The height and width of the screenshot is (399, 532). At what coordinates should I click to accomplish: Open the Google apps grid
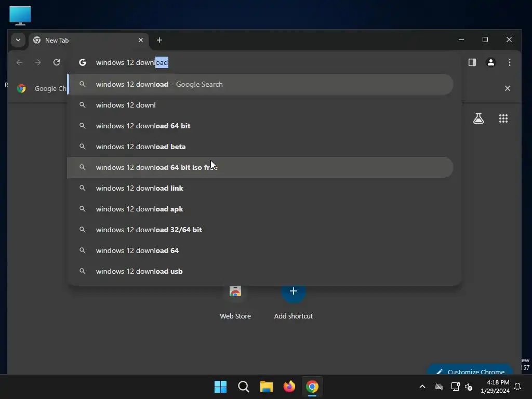(503, 118)
